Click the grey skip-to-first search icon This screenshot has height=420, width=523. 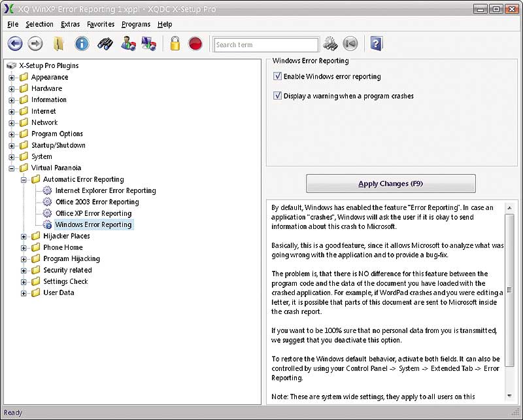[350, 44]
